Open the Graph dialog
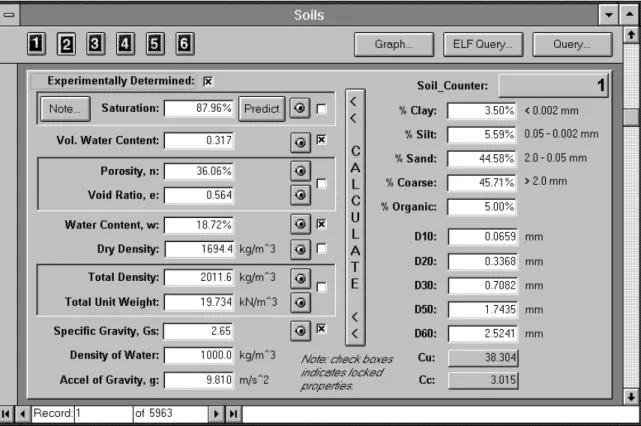This screenshot has height=426, width=641. coord(394,44)
